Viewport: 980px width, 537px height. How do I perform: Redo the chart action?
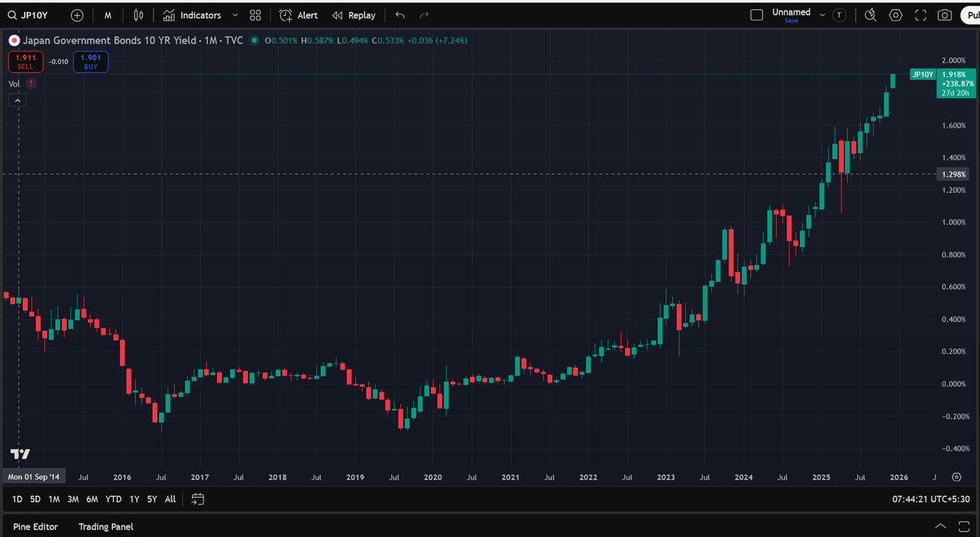tap(424, 15)
